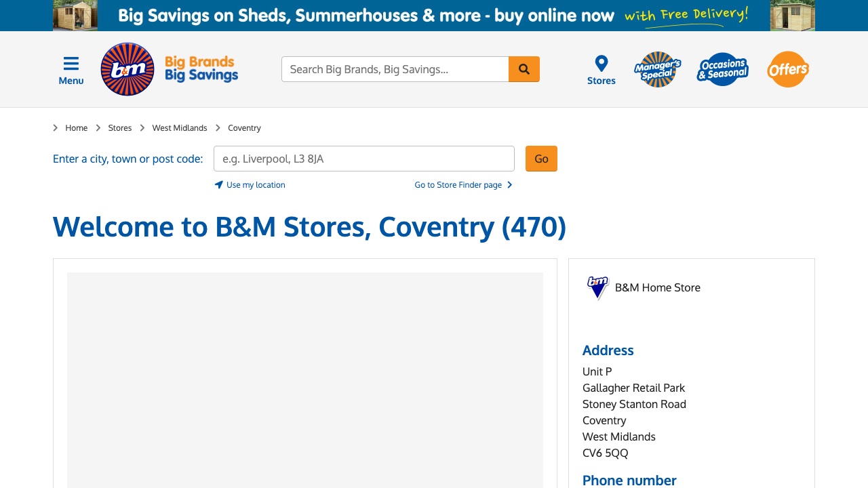Expand the chevron beside Store Finder link
The width and height of the screenshot is (868, 488).
(509, 184)
